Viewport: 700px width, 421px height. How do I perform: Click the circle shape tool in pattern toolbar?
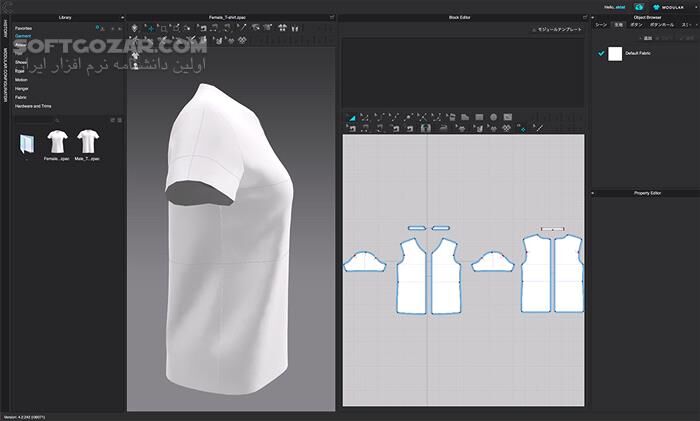[493, 117]
